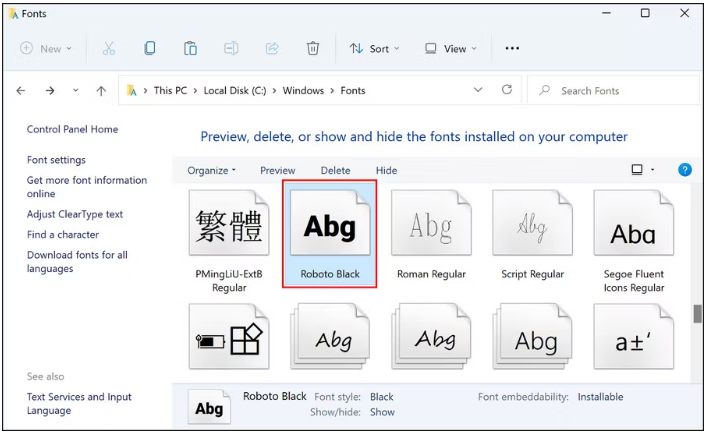This screenshot has width=708, height=433.
Task: Click This PC in the address path
Action: point(170,90)
